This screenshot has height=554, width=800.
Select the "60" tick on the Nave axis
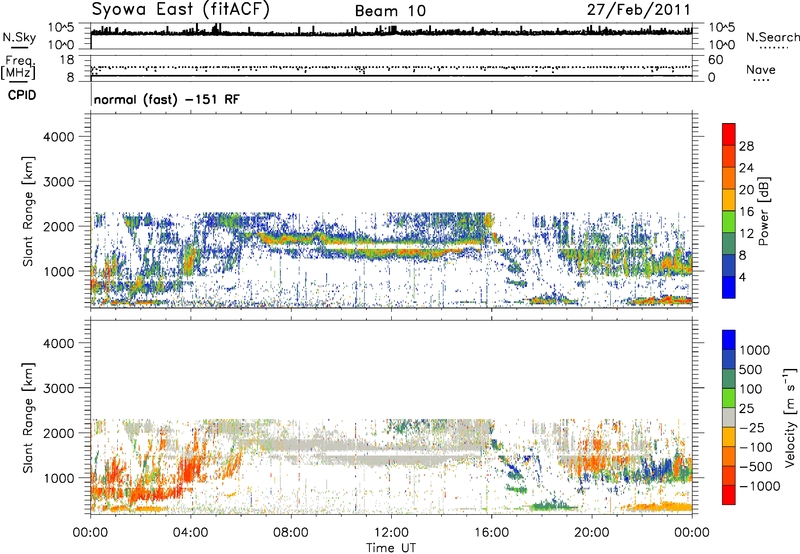coord(715,60)
